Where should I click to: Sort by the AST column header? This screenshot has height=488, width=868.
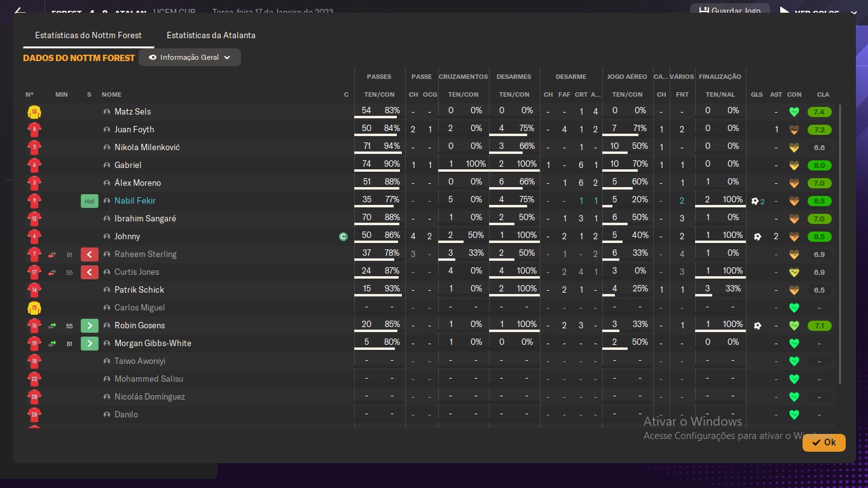pos(776,95)
